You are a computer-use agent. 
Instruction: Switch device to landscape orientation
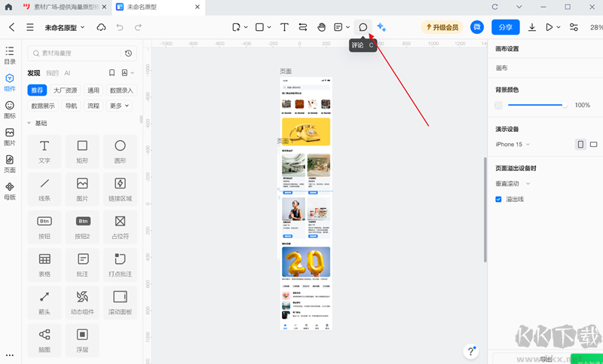pyautogui.click(x=593, y=144)
